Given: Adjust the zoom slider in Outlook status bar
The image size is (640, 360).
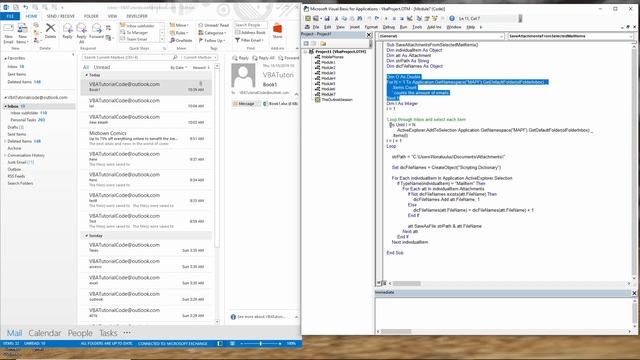Looking at the screenshot, I should point(261,343).
